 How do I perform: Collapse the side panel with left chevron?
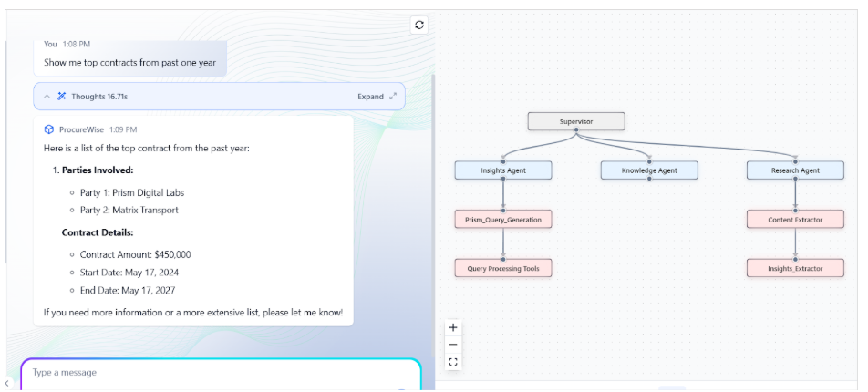[x=6, y=383]
